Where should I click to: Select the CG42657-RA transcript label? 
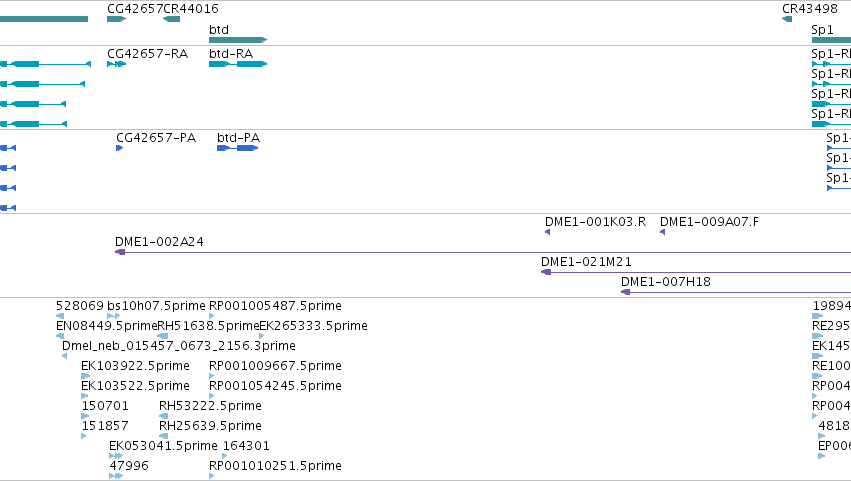pyautogui.click(x=148, y=54)
